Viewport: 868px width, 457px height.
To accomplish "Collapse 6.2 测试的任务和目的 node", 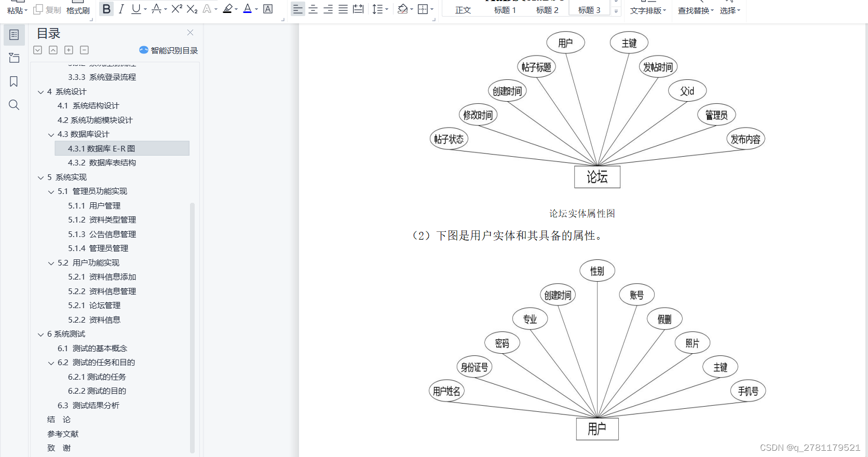I will click(51, 363).
